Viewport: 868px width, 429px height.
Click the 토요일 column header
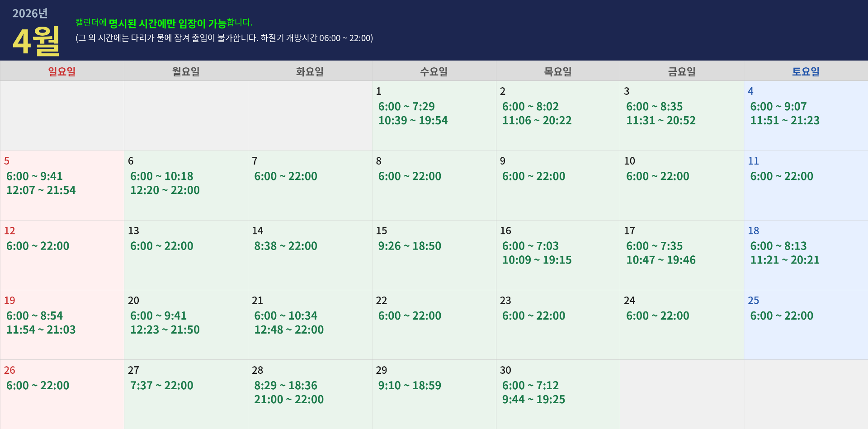click(x=806, y=71)
